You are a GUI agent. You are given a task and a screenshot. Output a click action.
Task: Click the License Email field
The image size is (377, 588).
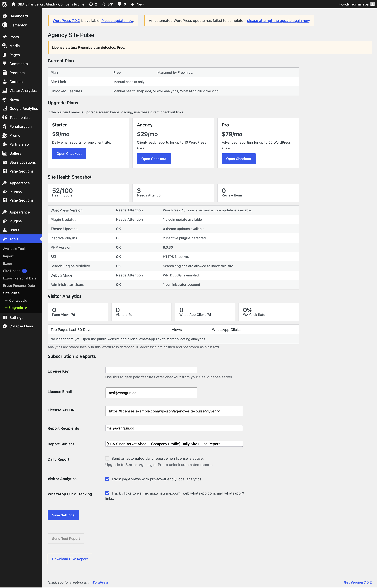click(x=151, y=393)
